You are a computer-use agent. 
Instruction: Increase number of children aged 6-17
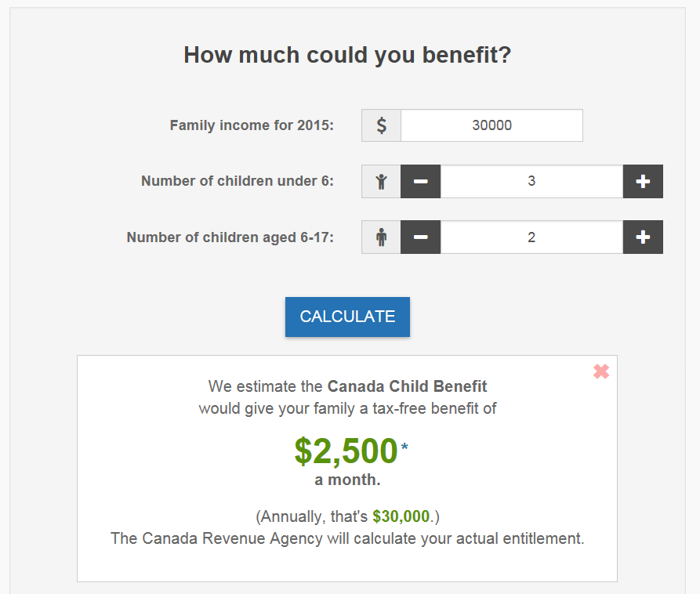(643, 237)
